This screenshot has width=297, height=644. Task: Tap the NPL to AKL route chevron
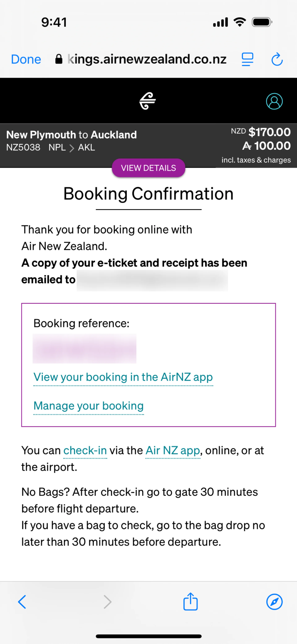point(72,148)
